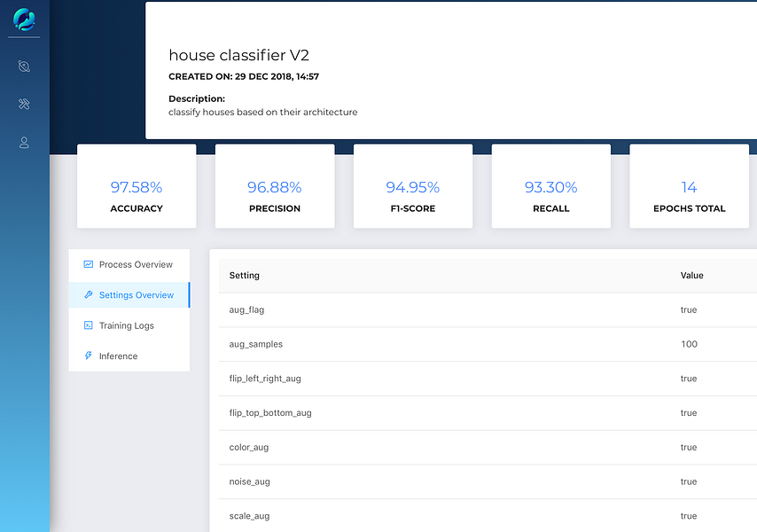This screenshot has height=532, width=757.
Task: Click the PRECISION card label
Action: point(275,208)
